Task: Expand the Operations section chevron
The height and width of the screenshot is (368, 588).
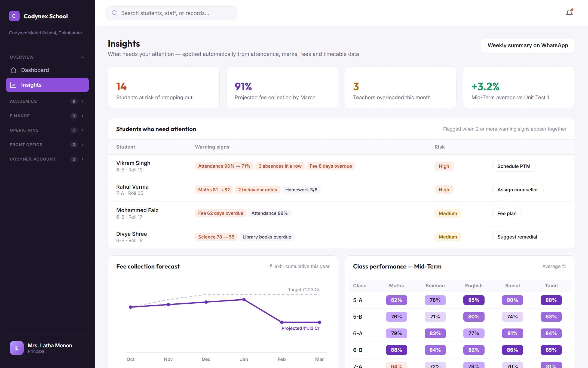Action: (x=82, y=130)
